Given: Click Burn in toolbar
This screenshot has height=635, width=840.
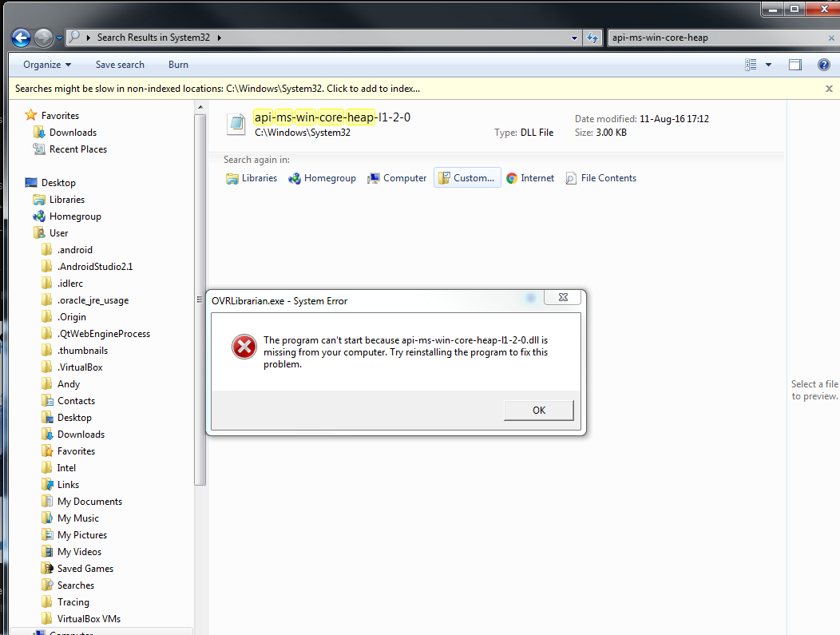Looking at the screenshot, I should coord(178,65).
